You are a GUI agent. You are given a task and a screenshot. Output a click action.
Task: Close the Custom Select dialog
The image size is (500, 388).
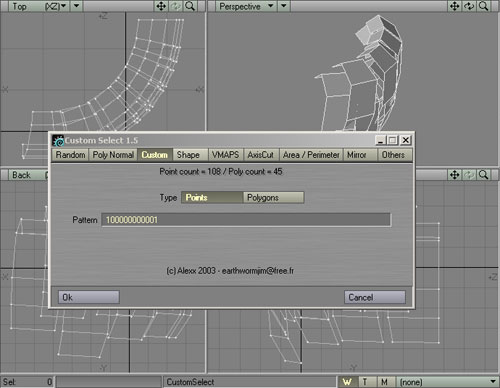406,140
